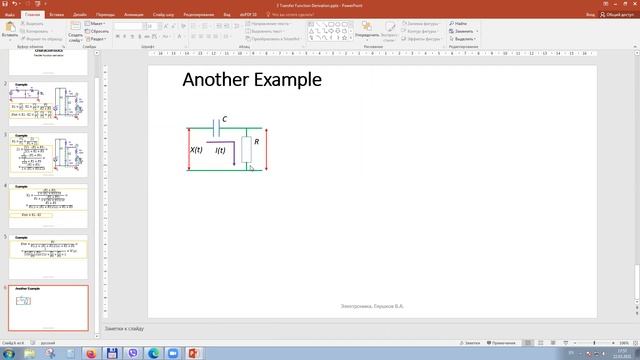Click the Sign in (Вход) link
This screenshot has height=360, width=640.
pyautogui.click(x=590, y=14)
